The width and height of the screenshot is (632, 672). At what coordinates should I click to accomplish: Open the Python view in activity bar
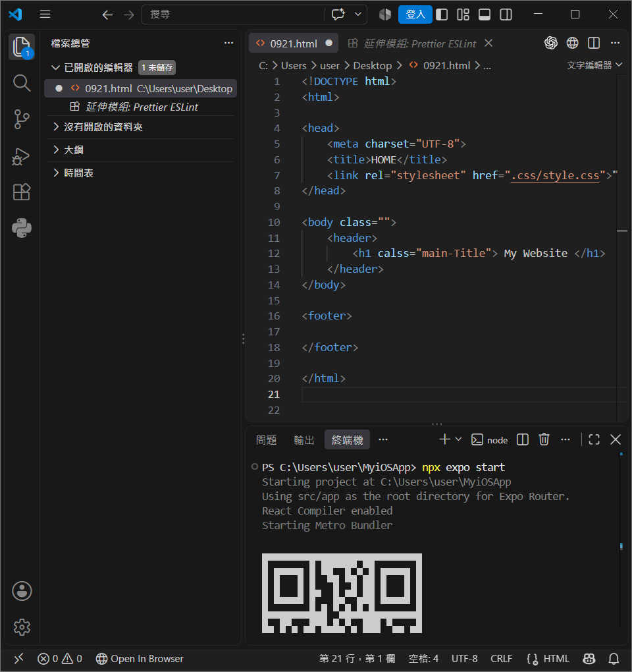coord(22,228)
